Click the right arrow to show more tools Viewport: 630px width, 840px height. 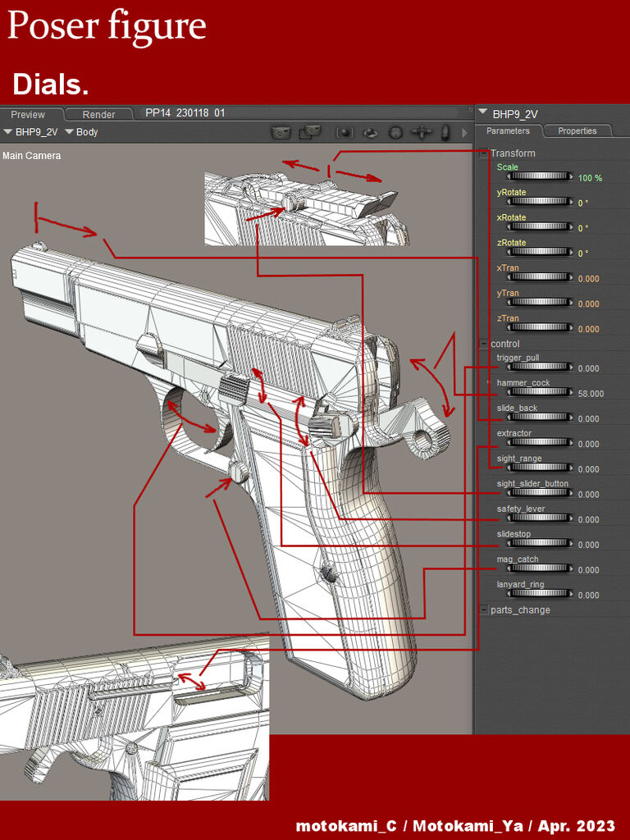click(x=464, y=132)
